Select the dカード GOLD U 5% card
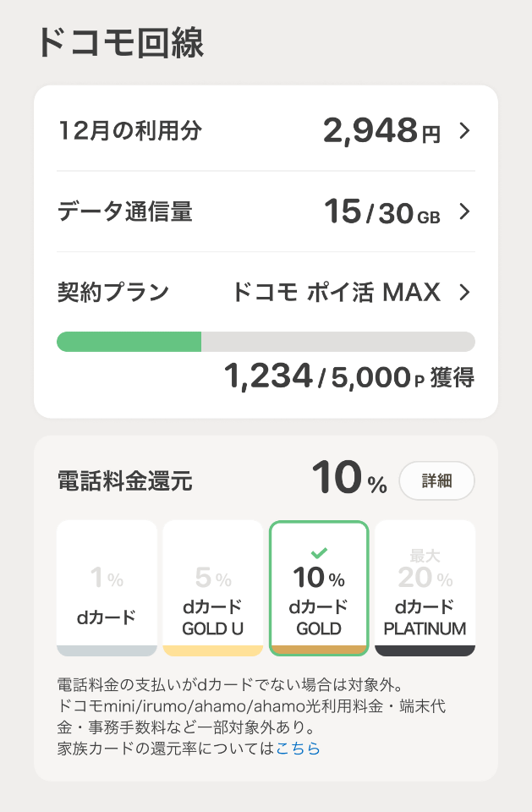The height and width of the screenshot is (812, 532). 212,588
